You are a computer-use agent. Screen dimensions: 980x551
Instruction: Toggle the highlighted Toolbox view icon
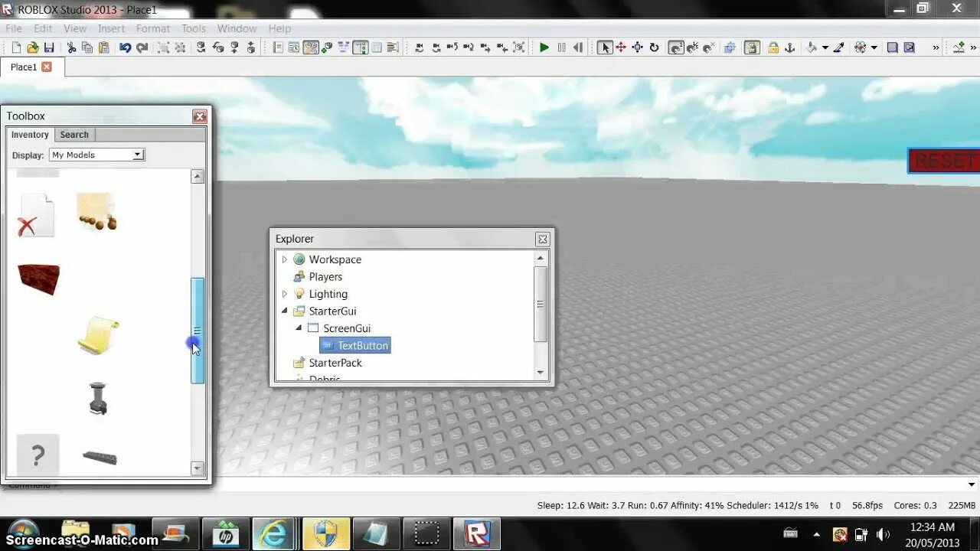310,47
